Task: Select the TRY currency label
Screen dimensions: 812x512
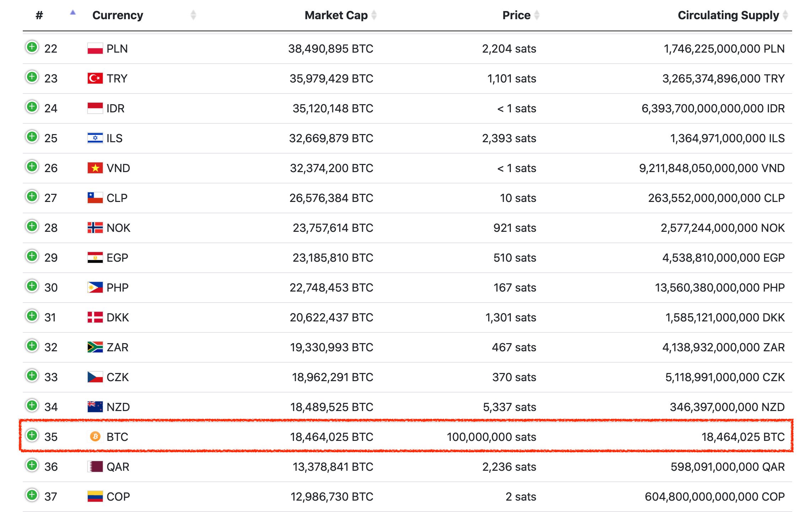Action: tap(117, 79)
